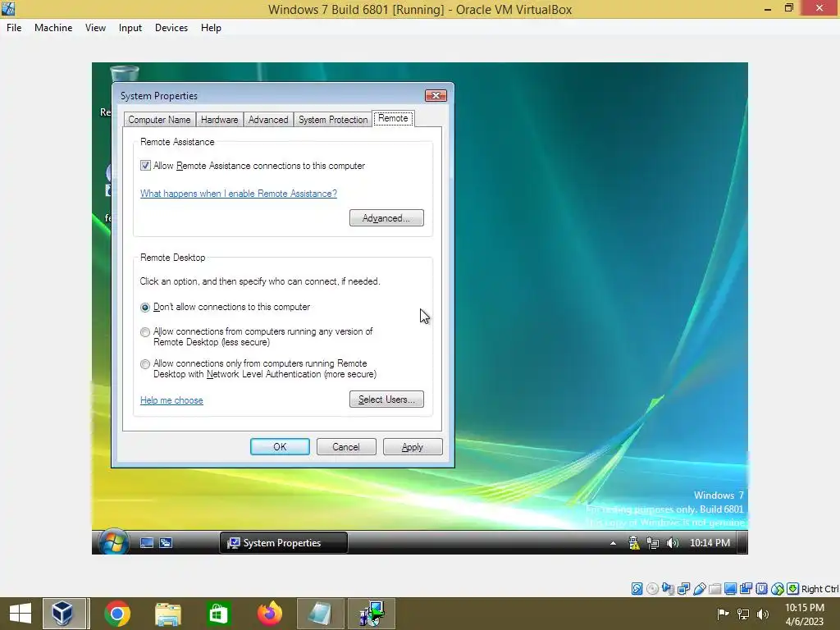Close the System Properties dialog

[436, 95]
